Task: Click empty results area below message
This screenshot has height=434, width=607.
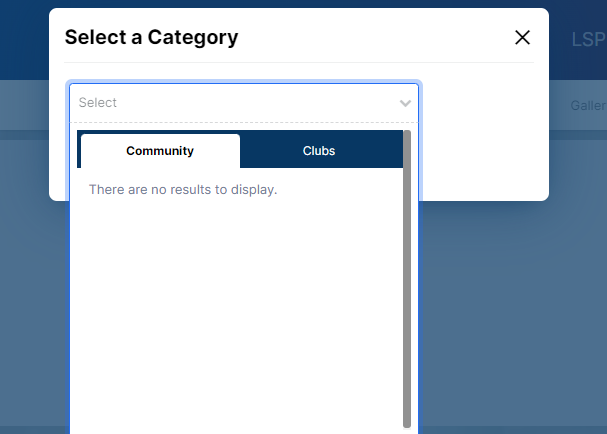Action: pos(240,310)
